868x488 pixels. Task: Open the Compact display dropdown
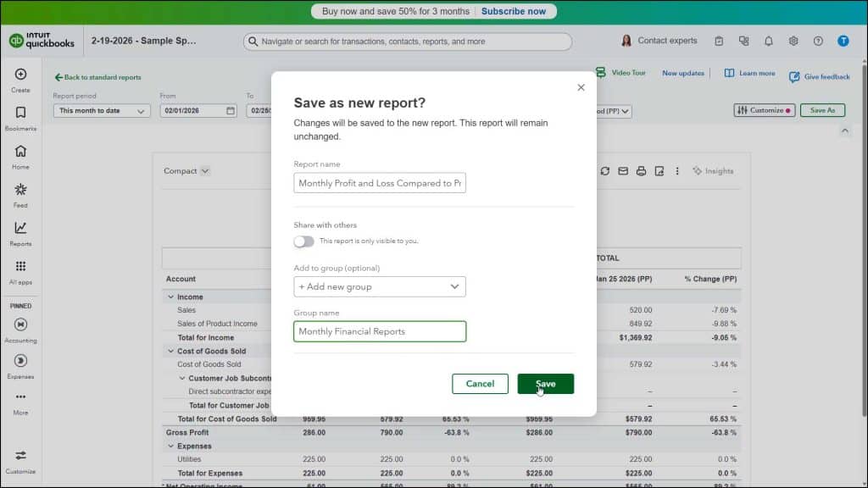[186, 170]
